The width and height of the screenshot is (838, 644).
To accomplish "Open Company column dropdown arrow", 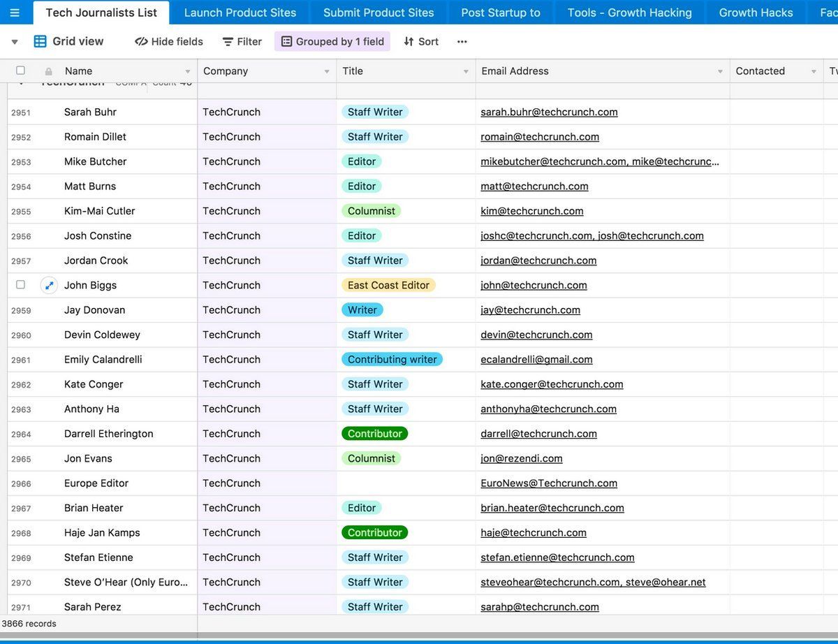I will 327,71.
